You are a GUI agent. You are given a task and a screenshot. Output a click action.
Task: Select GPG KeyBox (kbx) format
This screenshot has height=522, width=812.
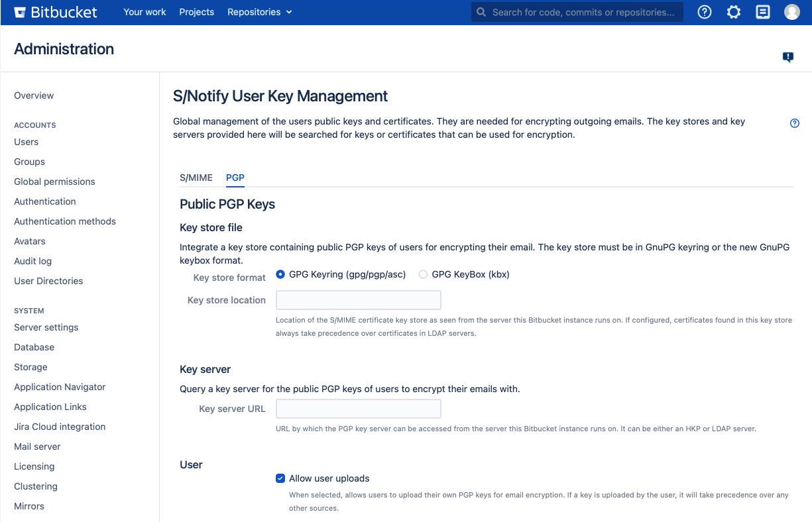(423, 274)
